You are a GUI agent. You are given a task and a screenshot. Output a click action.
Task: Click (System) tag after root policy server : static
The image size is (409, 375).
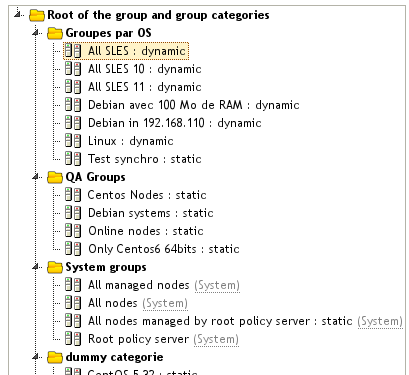coord(380,322)
